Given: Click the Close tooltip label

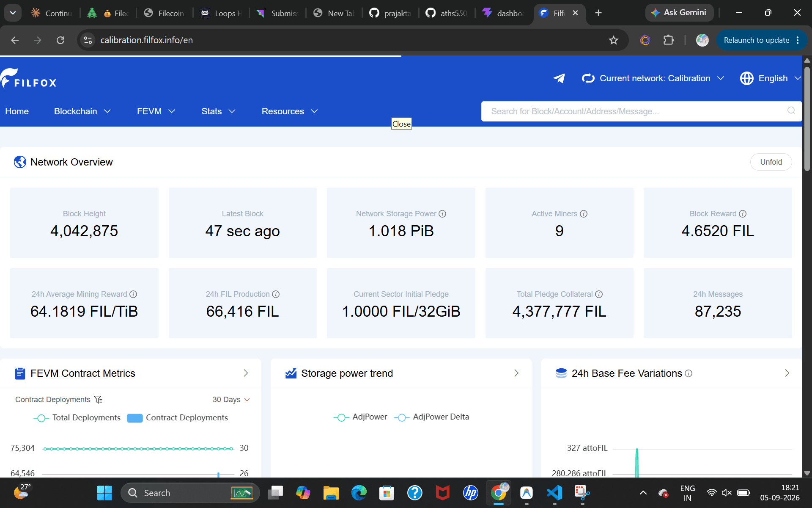Looking at the screenshot, I should pos(401,124).
